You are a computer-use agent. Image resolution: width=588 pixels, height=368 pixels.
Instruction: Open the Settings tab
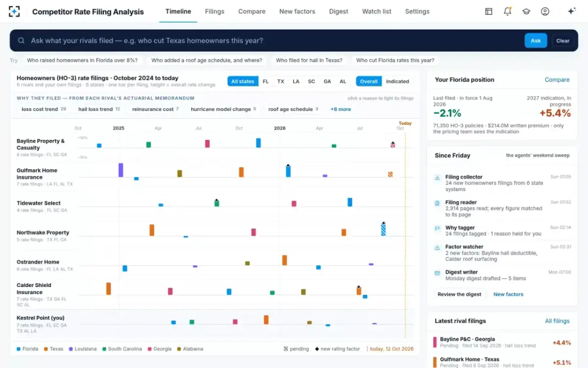[x=417, y=11]
